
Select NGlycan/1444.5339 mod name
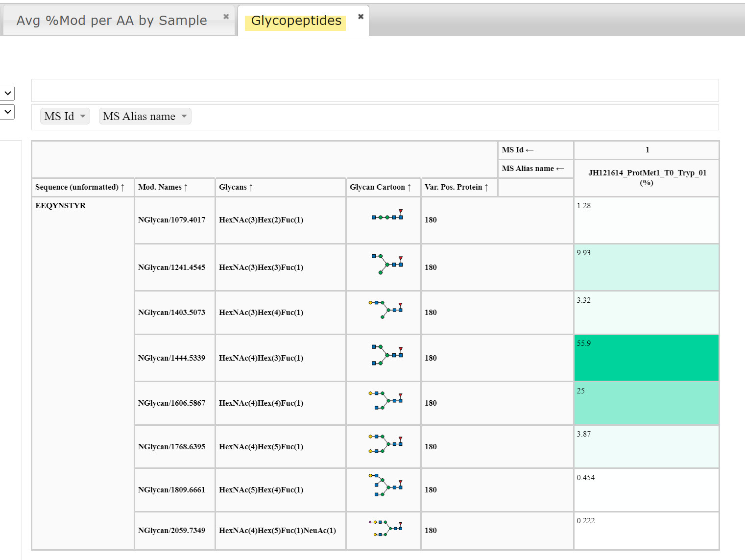171,358
